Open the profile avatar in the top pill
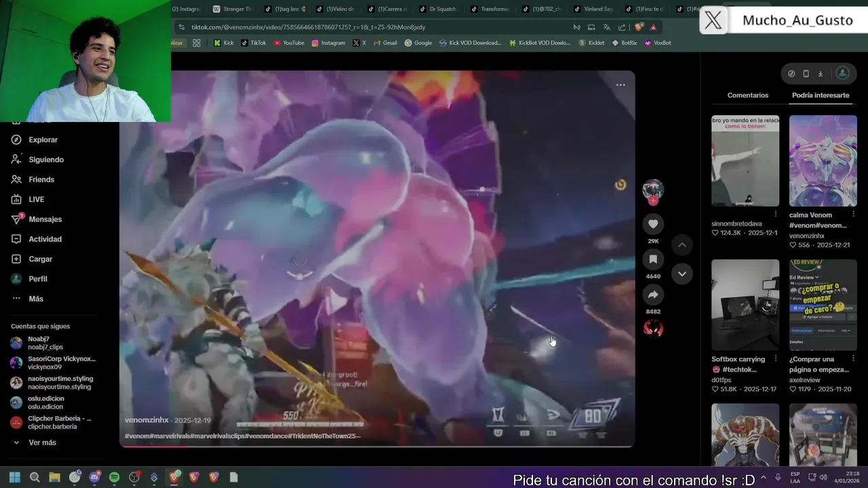The width and height of the screenshot is (868, 488). click(x=842, y=73)
